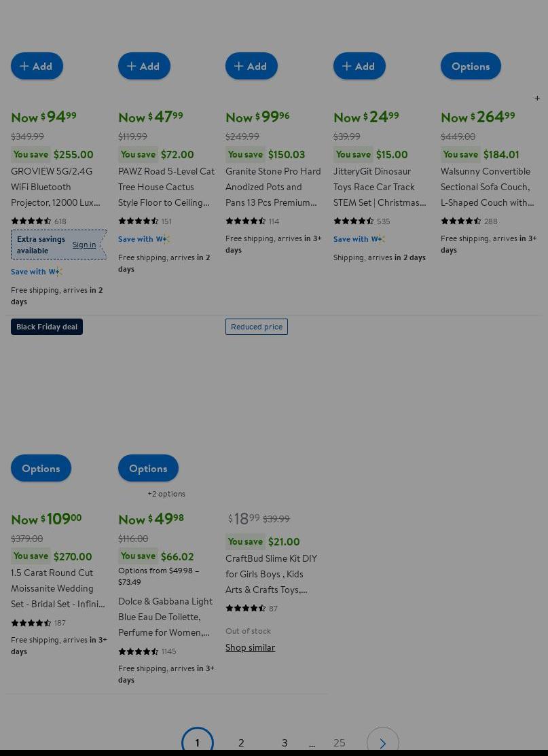Image resolution: width=548 pixels, height=756 pixels.
Task: Click the +2 options label
Action: click(166, 494)
